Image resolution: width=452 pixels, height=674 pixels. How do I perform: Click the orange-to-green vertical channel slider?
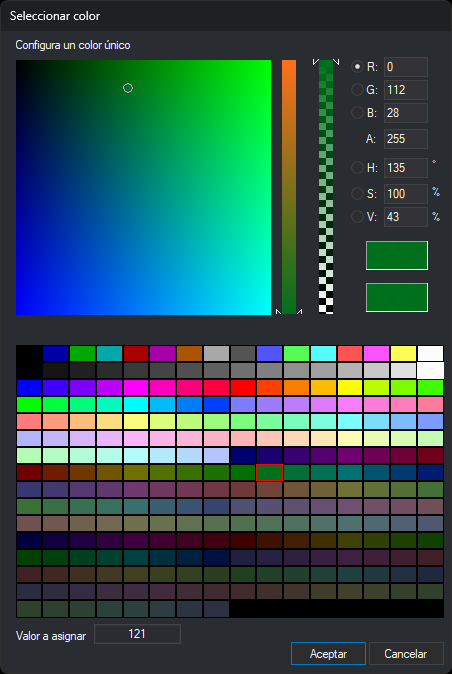(289, 187)
